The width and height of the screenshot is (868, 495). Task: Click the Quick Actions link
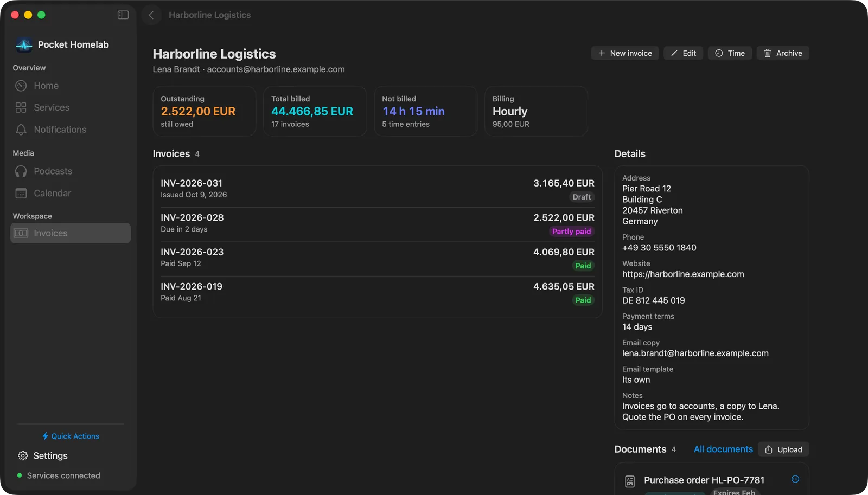pos(71,436)
